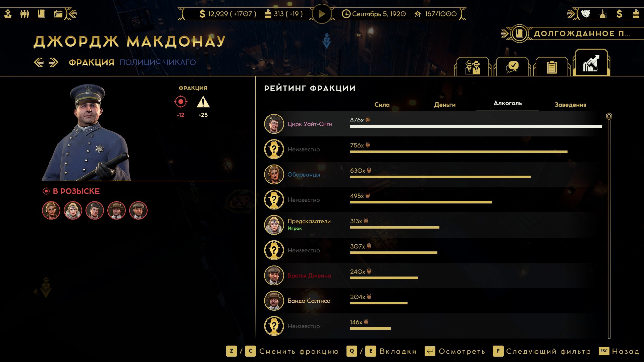Open the handshake diplomacy icon

(x=586, y=14)
